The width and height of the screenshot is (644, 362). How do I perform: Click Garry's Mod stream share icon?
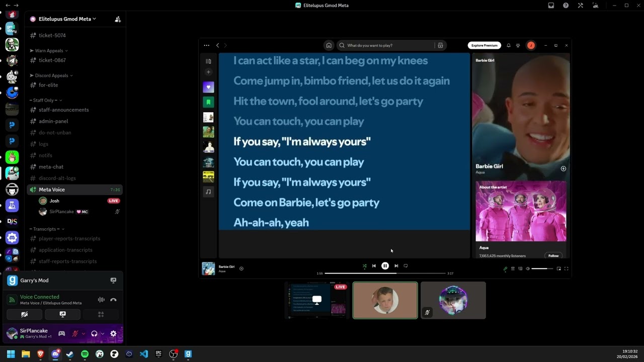pos(113,281)
